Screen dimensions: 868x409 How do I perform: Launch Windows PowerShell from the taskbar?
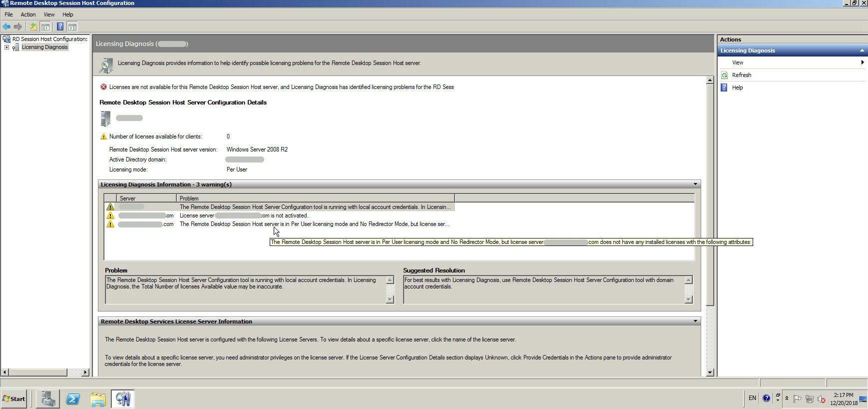click(73, 398)
